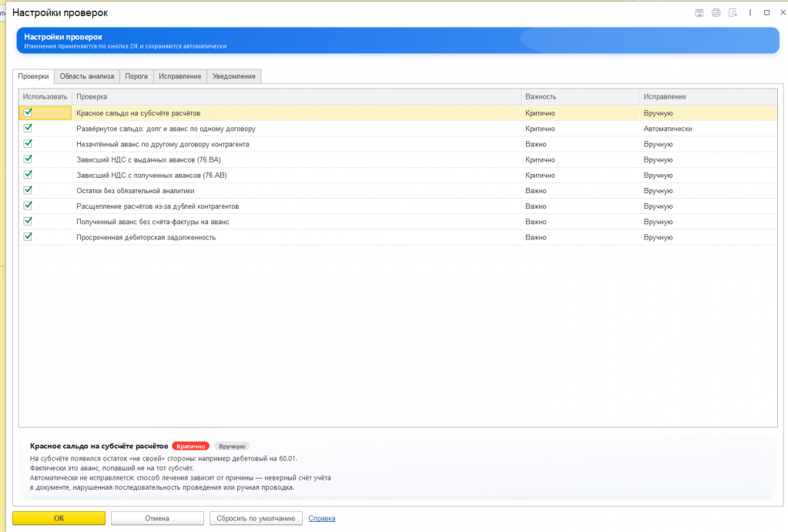Select 'Полученный аванс без счёта-фактуры на аванс'

pyautogui.click(x=153, y=222)
